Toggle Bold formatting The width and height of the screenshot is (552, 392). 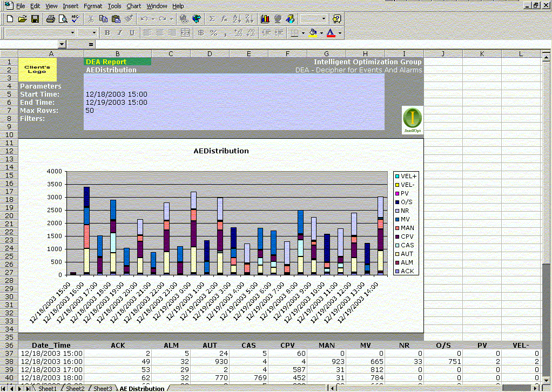click(x=107, y=33)
